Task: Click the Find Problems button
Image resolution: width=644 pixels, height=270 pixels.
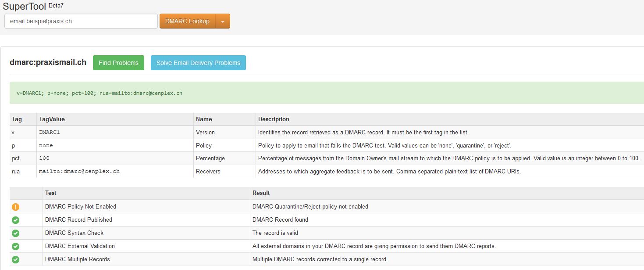Action: 118,63
